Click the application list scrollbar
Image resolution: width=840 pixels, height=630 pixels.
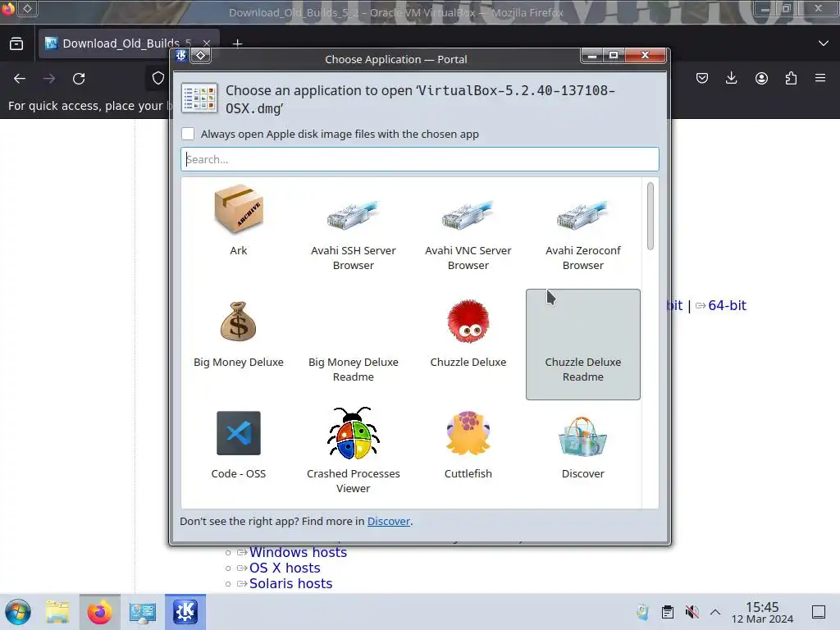tap(651, 216)
